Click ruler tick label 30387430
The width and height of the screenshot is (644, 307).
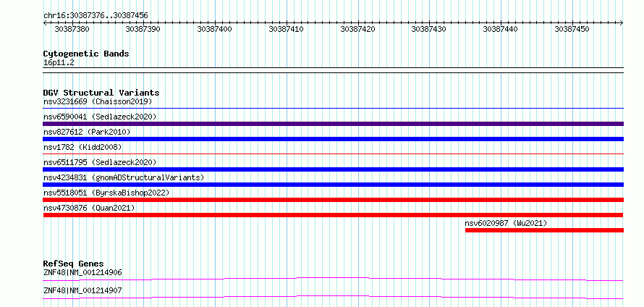[x=429, y=29]
